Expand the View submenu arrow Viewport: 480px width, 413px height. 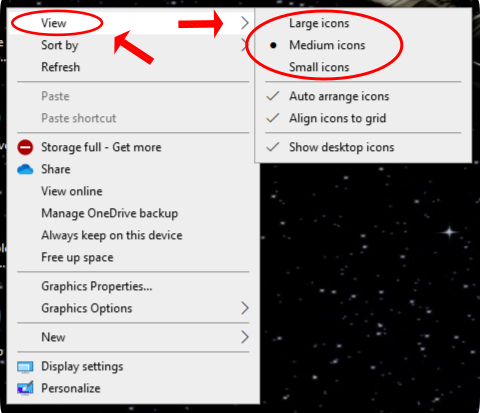[x=245, y=23]
